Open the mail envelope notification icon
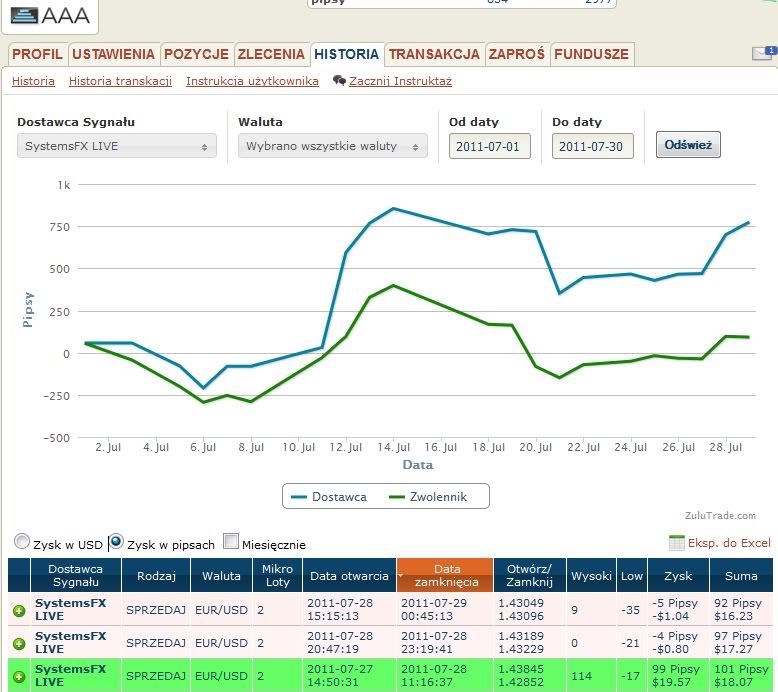The image size is (778, 692). (764, 52)
